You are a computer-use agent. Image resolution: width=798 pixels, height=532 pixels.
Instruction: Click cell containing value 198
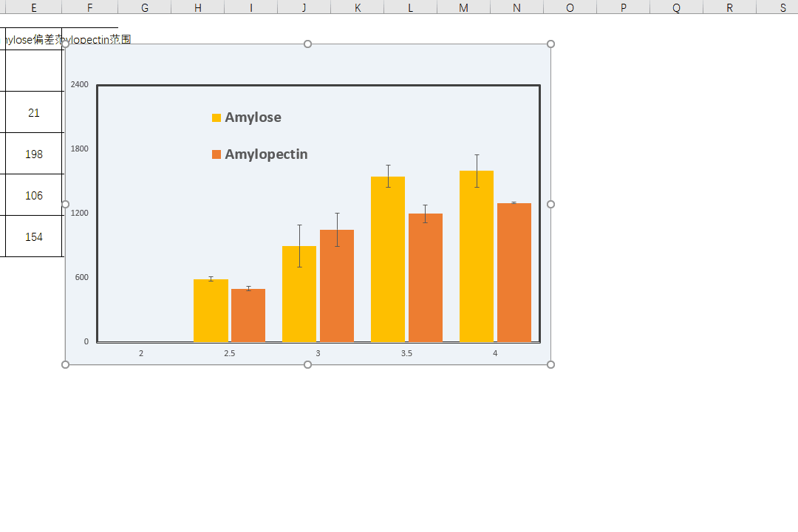coord(33,154)
